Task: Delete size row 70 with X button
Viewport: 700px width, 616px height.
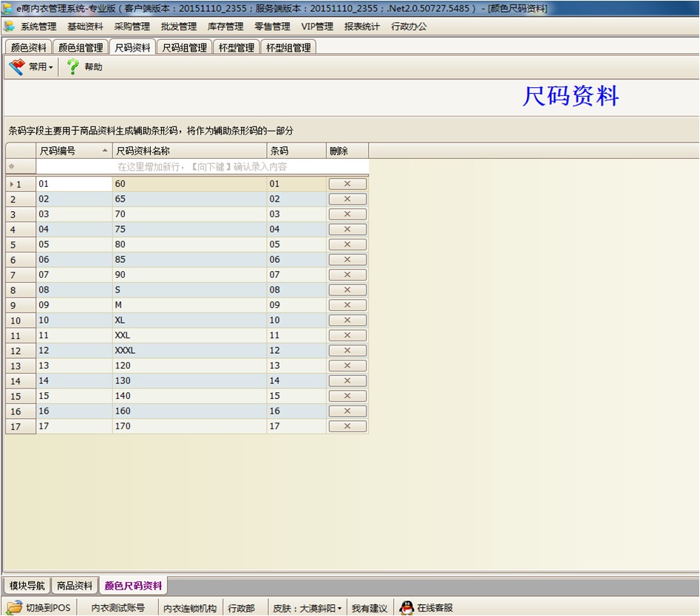Action: pos(347,214)
